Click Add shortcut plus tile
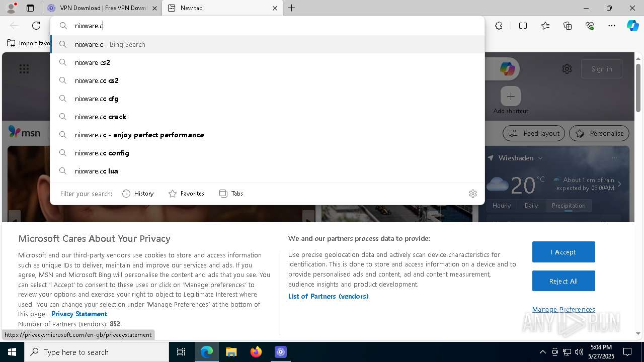 tap(511, 96)
